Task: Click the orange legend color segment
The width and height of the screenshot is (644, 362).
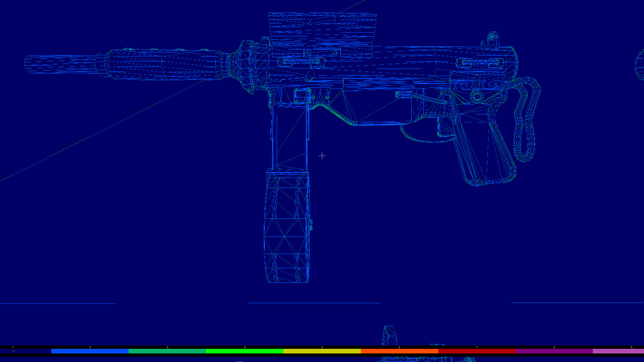Action: coord(399,351)
